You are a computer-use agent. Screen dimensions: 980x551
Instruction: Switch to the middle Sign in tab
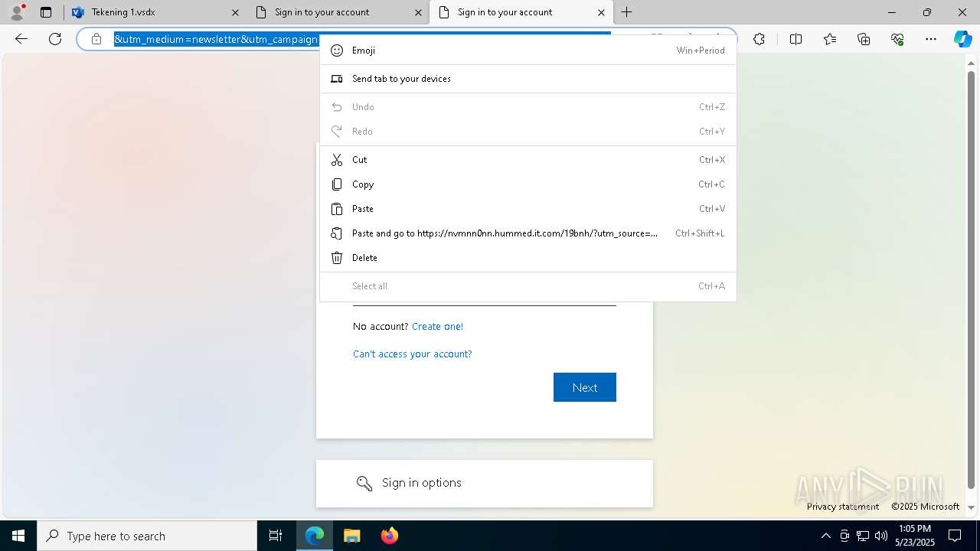tap(338, 12)
